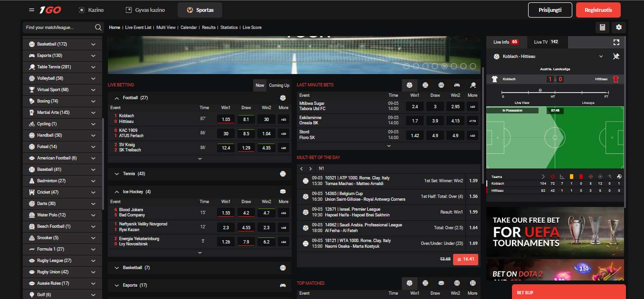Expand the Tennis (43) live section
This screenshot has width=644, height=299.
117,174
